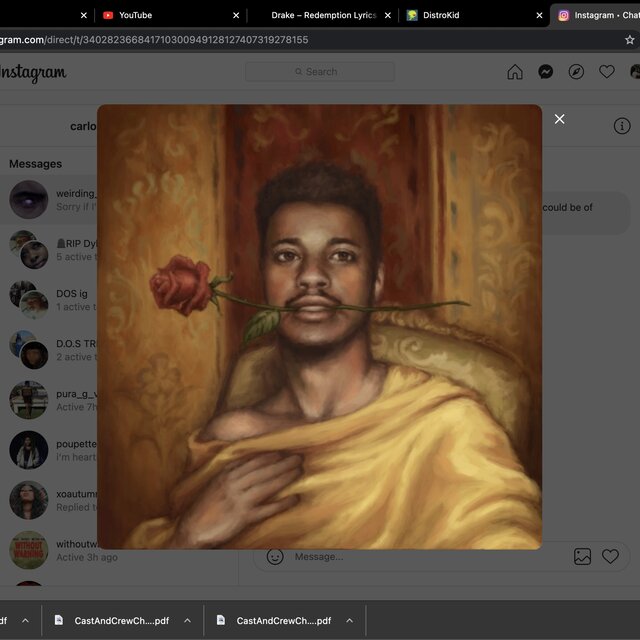Bookmark this page with the star icon

[629, 40]
